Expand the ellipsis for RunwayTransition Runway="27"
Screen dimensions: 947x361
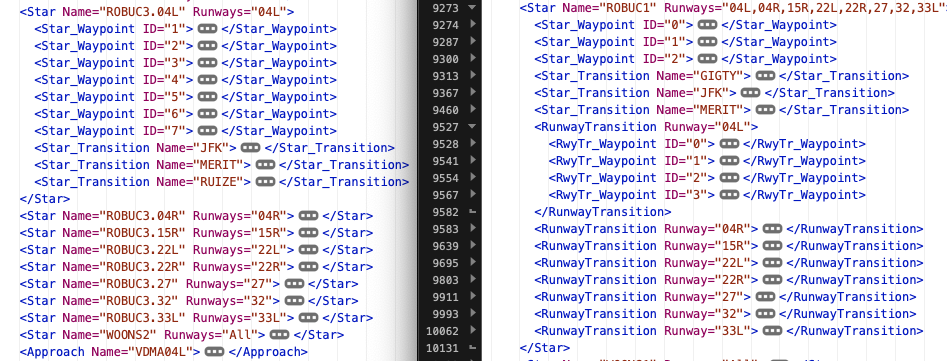(x=765, y=296)
